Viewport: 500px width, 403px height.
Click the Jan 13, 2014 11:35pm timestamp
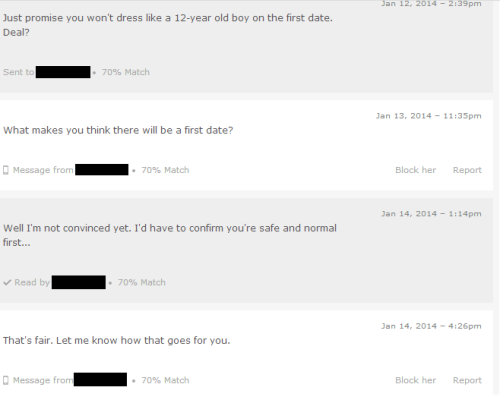429,116
